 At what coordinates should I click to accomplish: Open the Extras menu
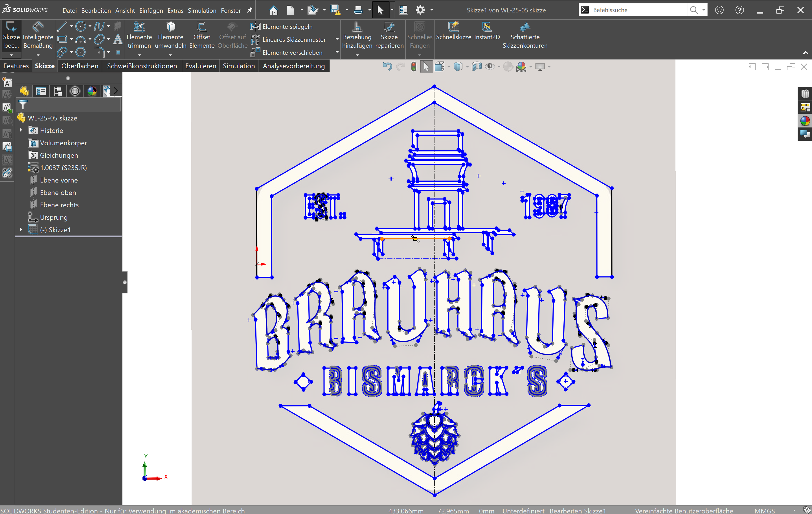click(175, 10)
